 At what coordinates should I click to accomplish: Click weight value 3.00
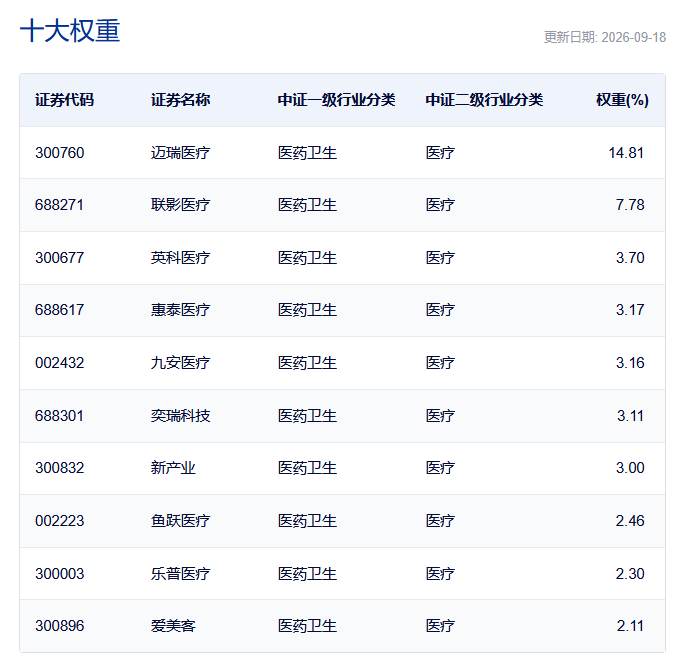(x=630, y=468)
